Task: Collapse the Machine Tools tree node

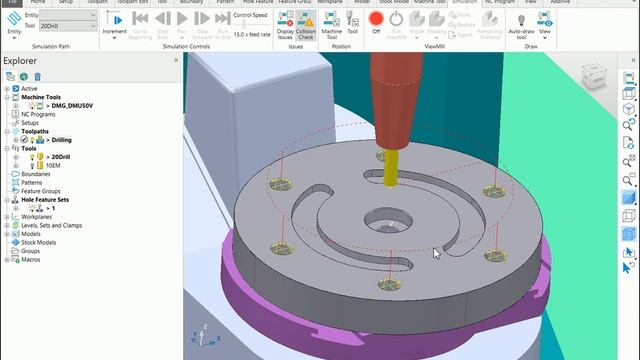Action: tap(7, 97)
